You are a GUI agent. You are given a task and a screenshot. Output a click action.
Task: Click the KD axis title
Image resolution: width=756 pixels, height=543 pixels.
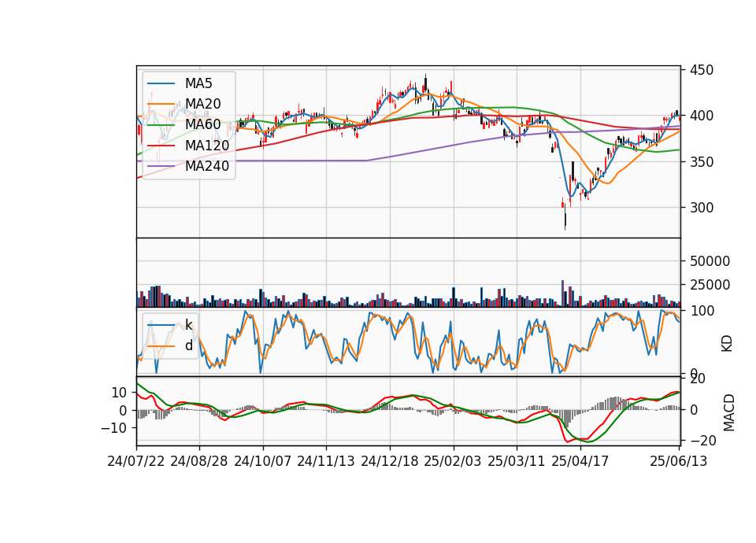click(x=727, y=344)
